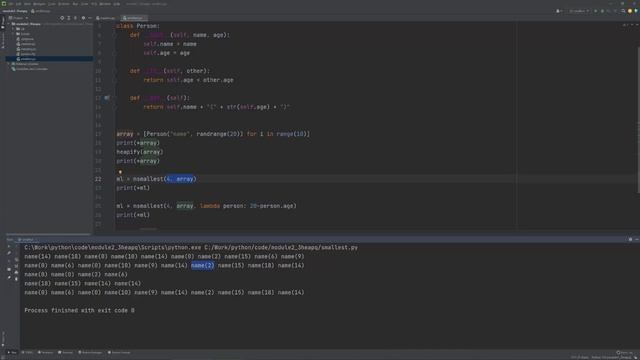Open Run panel settings gear
The width and height of the screenshot is (640, 360).
[630, 240]
